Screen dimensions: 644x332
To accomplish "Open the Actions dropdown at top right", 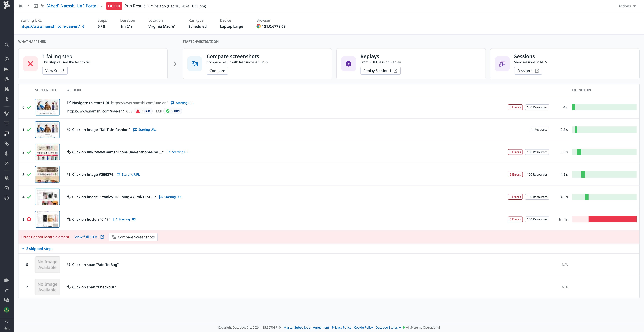I will point(626,6).
